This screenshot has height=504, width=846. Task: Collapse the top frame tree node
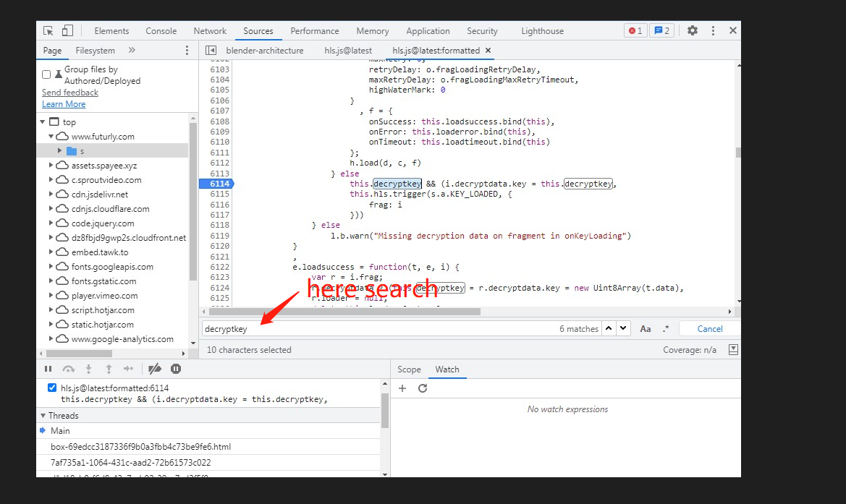coord(43,121)
